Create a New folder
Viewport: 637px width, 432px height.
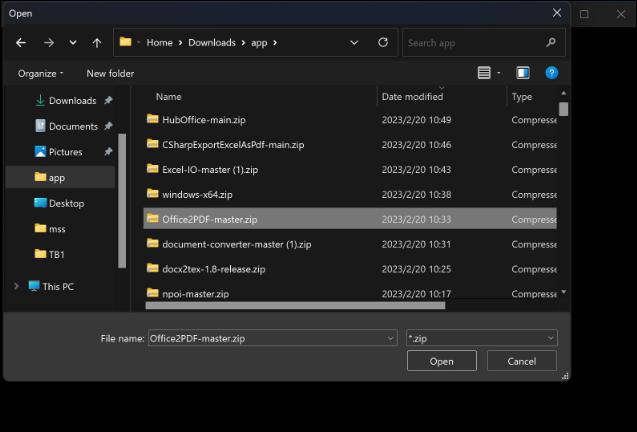(110, 73)
